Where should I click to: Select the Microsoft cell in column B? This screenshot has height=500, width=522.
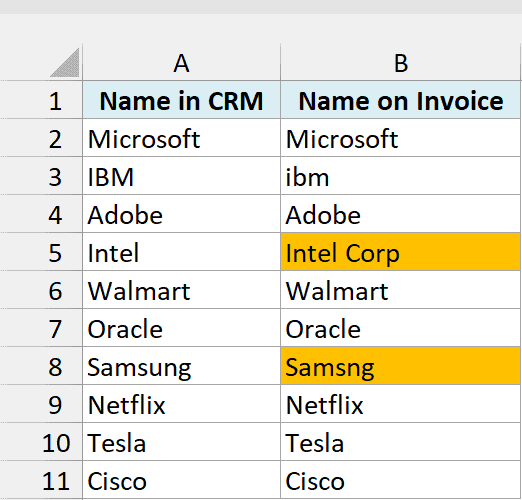tap(401, 138)
